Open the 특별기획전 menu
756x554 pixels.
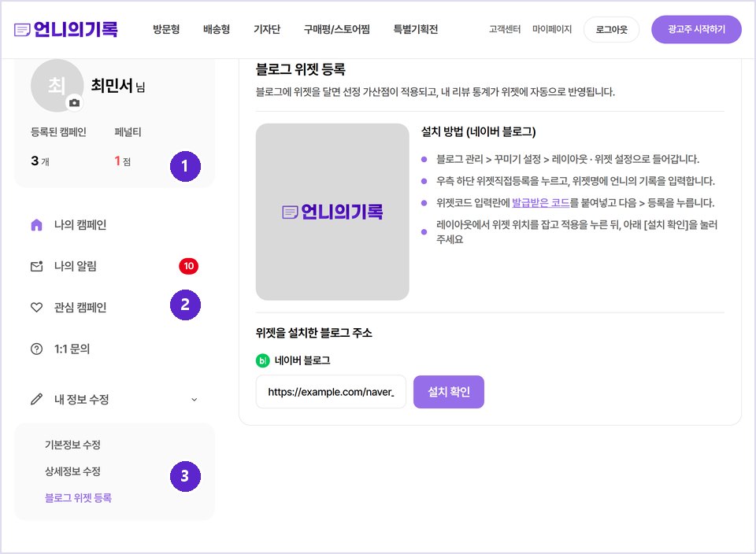point(416,29)
